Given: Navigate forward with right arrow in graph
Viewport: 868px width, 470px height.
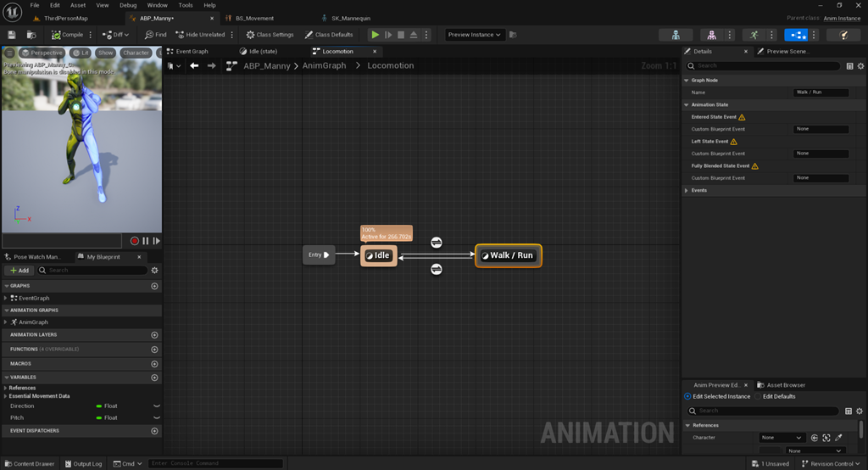Looking at the screenshot, I should click(x=211, y=66).
